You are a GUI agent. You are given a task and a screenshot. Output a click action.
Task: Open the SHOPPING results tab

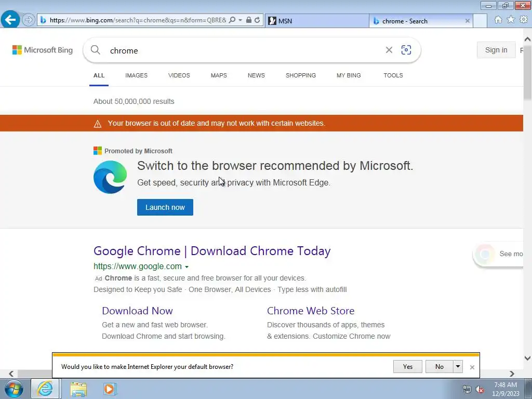[301, 75]
